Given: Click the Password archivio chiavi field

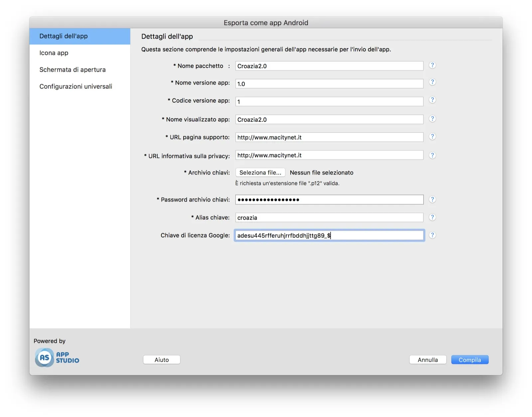Looking at the screenshot, I should (x=329, y=200).
